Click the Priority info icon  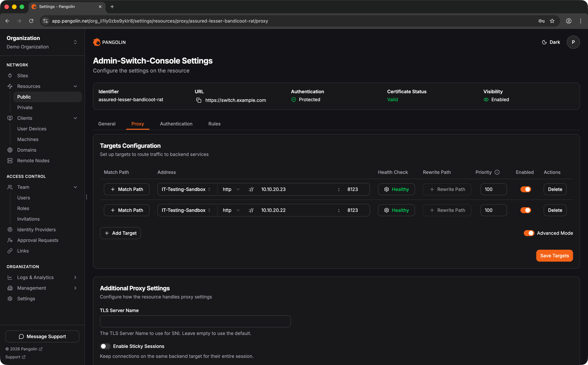[497, 172]
